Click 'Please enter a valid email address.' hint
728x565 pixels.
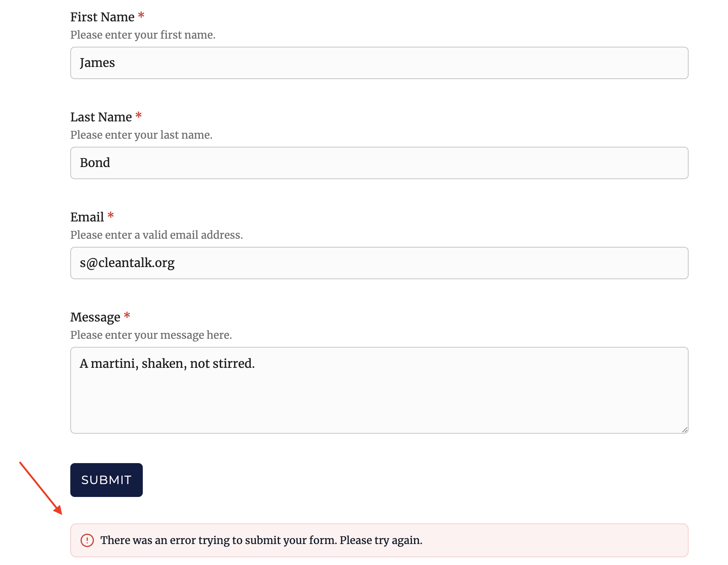tap(156, 235)
